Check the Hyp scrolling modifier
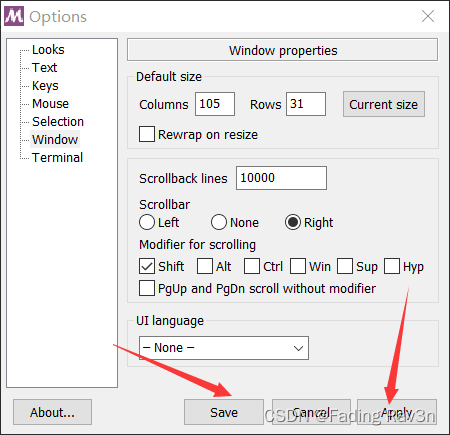Screen dimensions: 450x435 392,266
